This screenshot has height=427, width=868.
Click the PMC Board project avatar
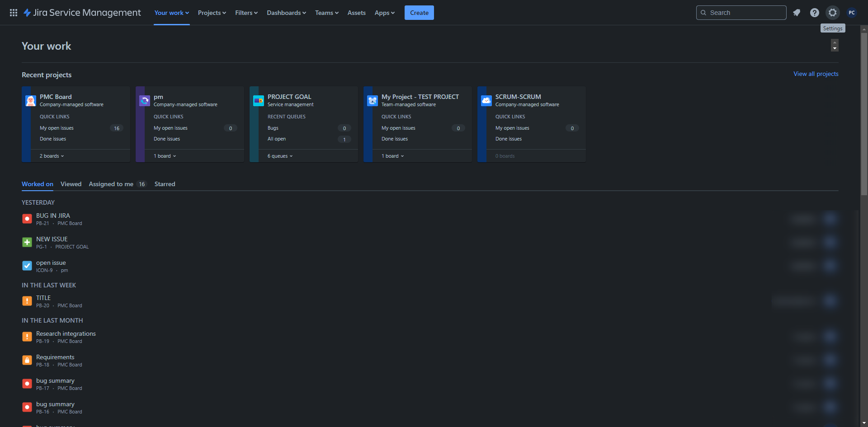[x=31, y=101]
